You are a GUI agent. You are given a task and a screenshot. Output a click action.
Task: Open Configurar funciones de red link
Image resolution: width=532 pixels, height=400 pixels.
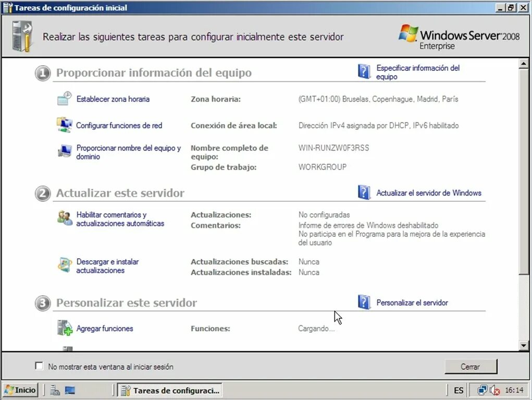point(119,125)
